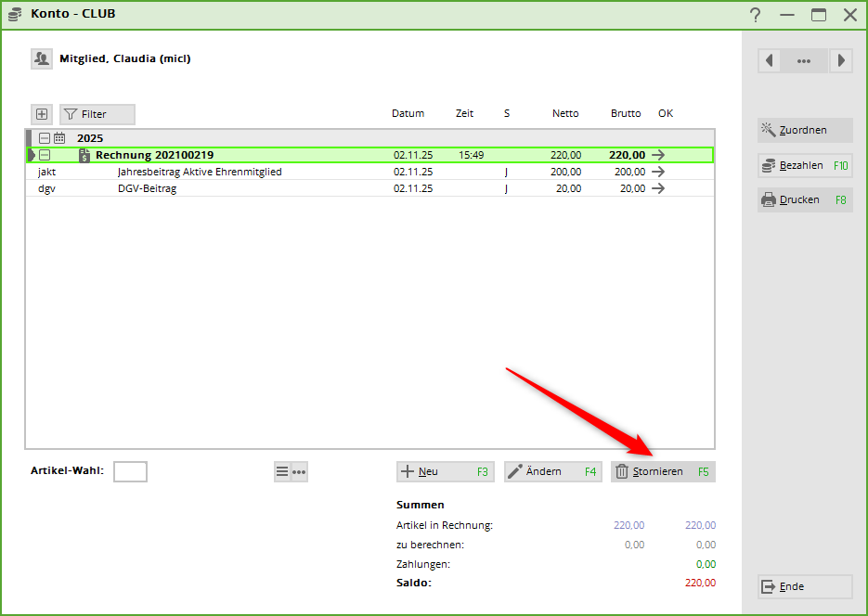Click the OK arrow on the Rechnung row
Image resolution: width=868 pixels, height=616 pixels.
pyautogui.click(x=658, y=155)
